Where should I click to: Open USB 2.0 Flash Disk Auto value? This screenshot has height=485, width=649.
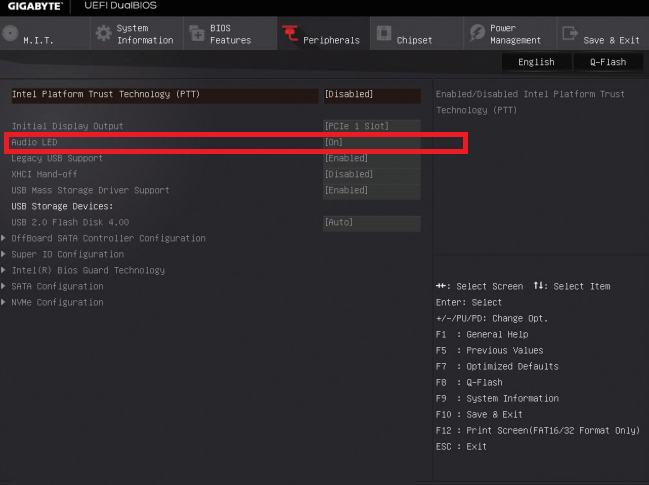pos(372,223)
